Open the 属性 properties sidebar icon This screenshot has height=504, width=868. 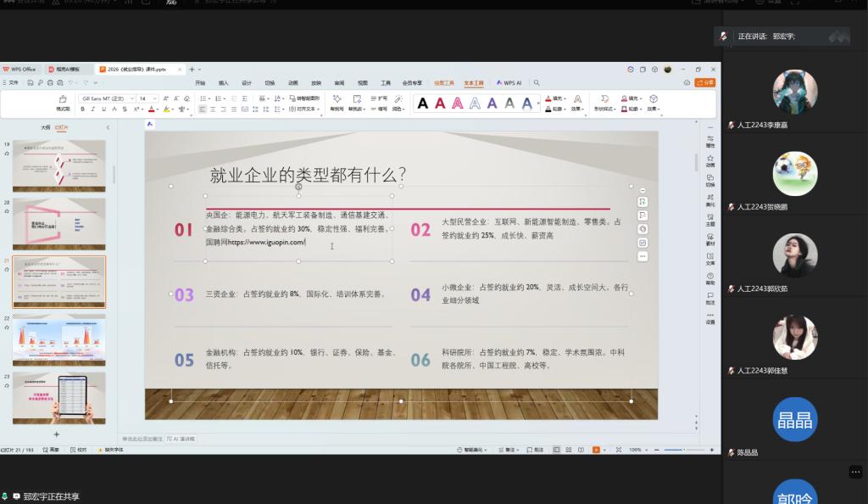tap(710, 139)
